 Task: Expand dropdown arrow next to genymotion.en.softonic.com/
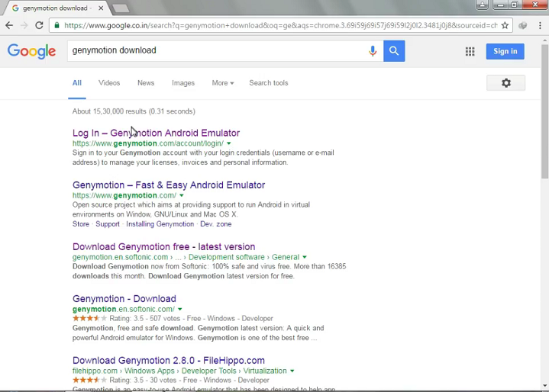click(180, 309)
